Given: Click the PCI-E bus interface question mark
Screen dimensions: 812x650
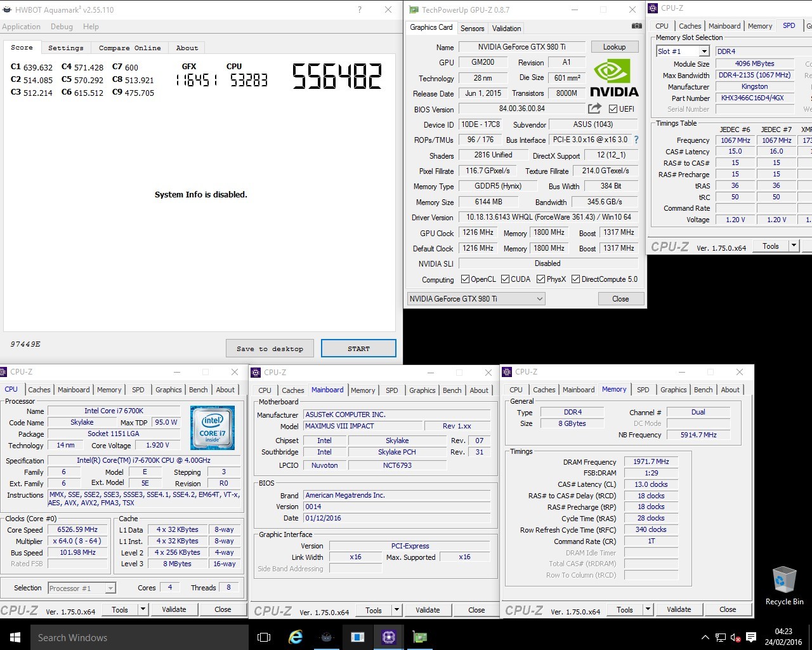Looking at the screenshot, I should [636, 140].
